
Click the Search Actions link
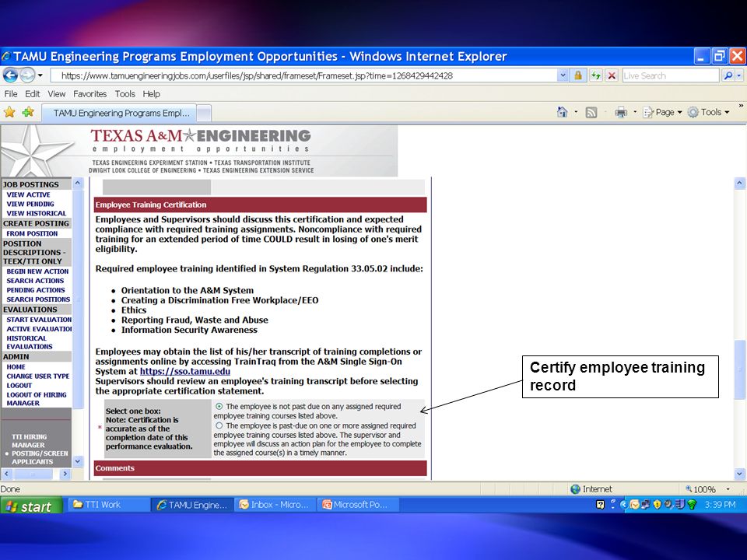35,281
